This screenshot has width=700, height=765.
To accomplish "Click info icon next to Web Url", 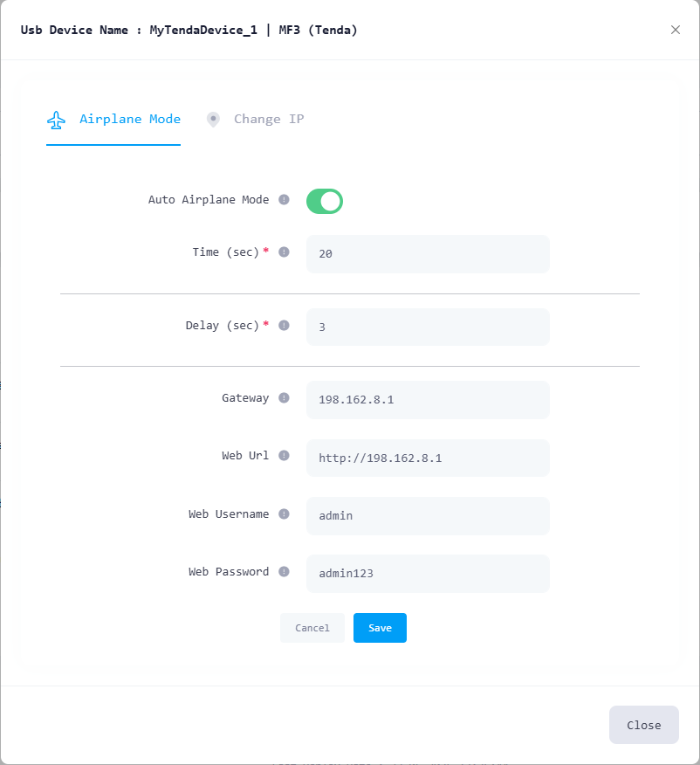I will pyautogui.click(x=284, y=455).
